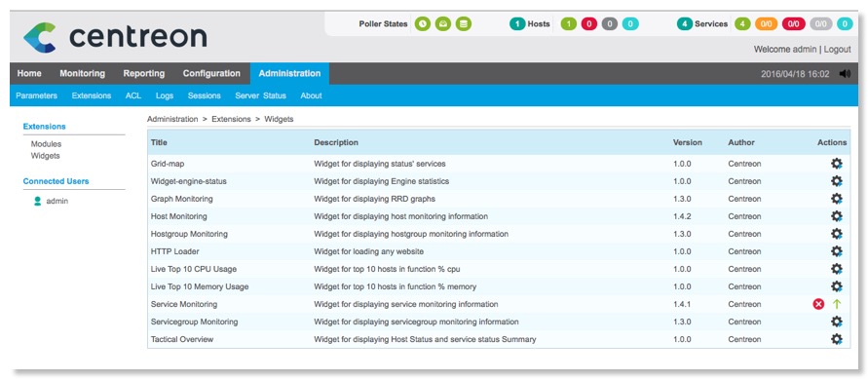Open the About submenu
The height and width of the screenshot is (379, 868).
311,95
